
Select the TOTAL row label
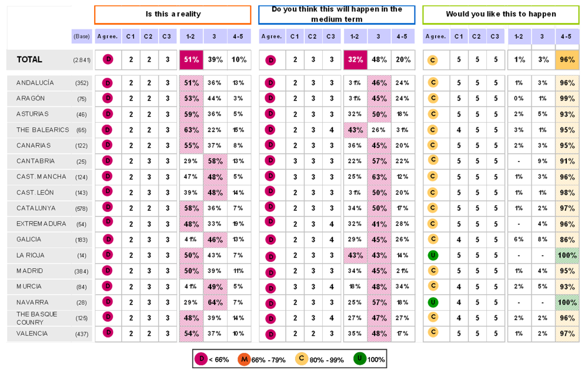(x=29, y=60)
